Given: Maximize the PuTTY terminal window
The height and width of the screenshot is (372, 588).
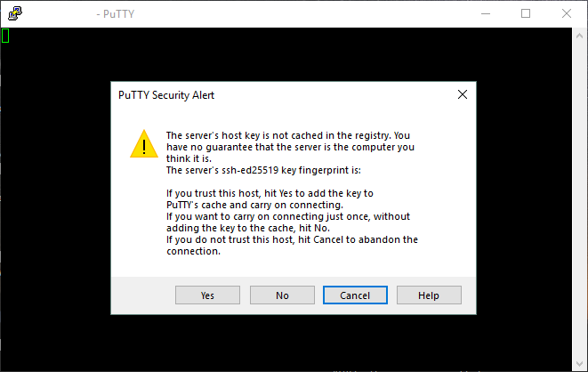Looking at the screenshot, I should point(526,13).
